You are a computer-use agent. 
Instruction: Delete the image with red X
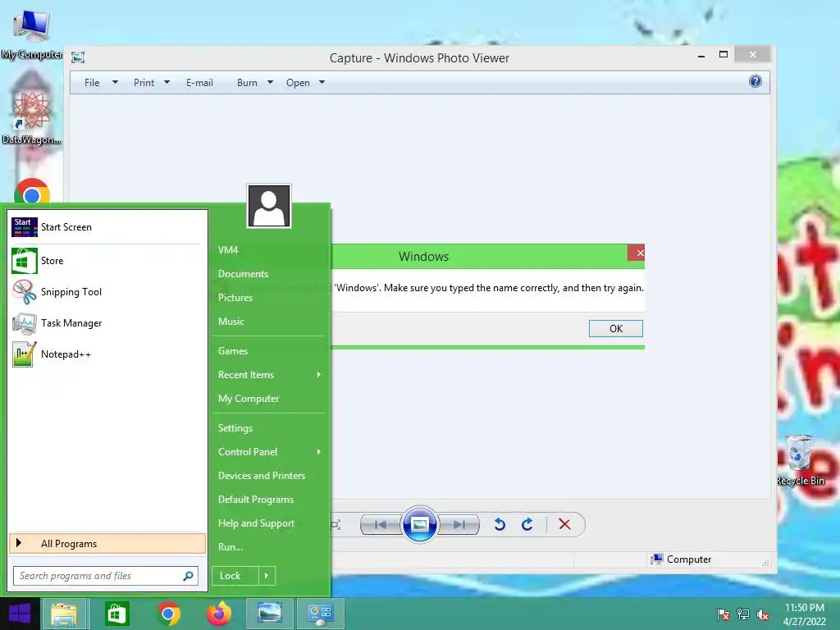point(564,524)
